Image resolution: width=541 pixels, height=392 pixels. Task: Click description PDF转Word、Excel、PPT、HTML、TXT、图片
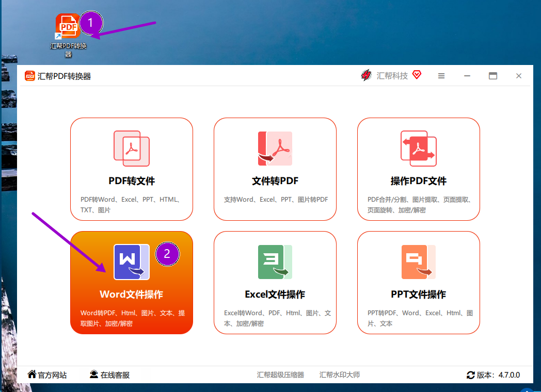(131, 205)
